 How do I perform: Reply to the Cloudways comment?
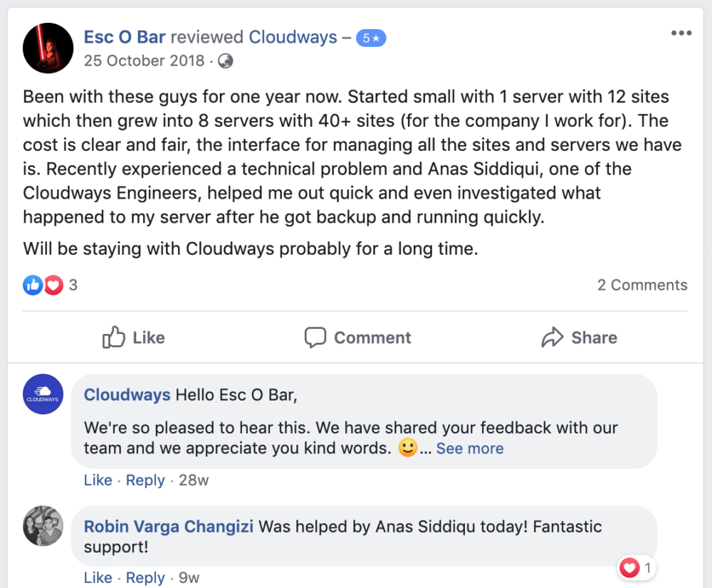[x=145, y=481]
